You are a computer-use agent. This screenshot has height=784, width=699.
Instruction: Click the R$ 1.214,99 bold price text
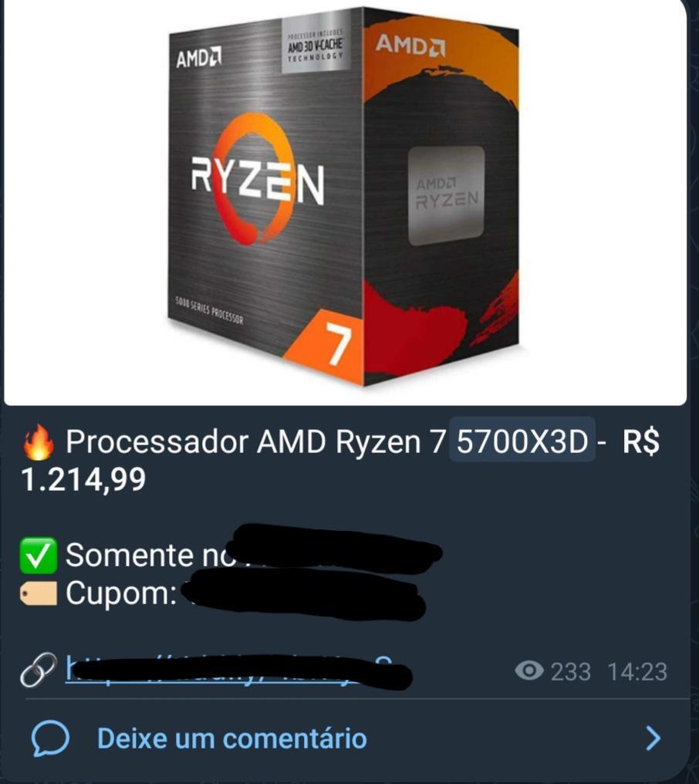click(340, 461)
